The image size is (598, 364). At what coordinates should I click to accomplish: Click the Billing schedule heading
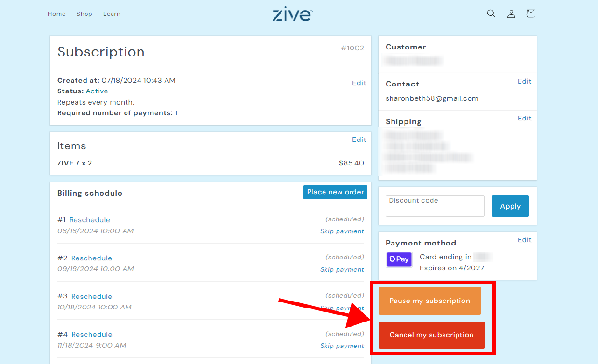90,193
